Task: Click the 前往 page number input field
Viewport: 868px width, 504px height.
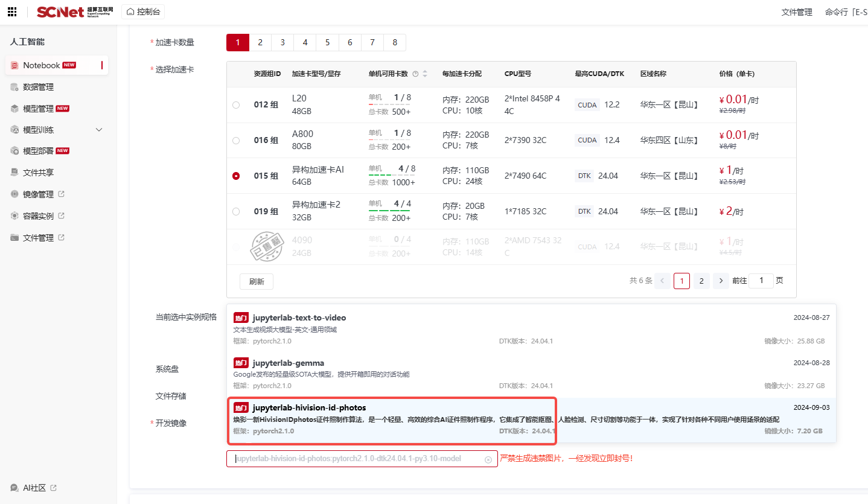Action: pyautogui.click(x=761, y=281)
